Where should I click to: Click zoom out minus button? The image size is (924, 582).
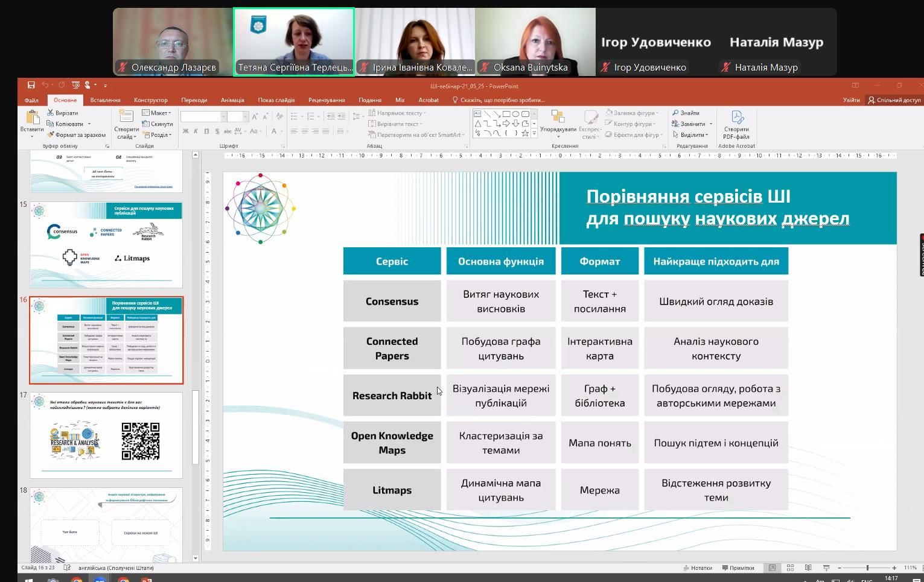coord(840,568)
